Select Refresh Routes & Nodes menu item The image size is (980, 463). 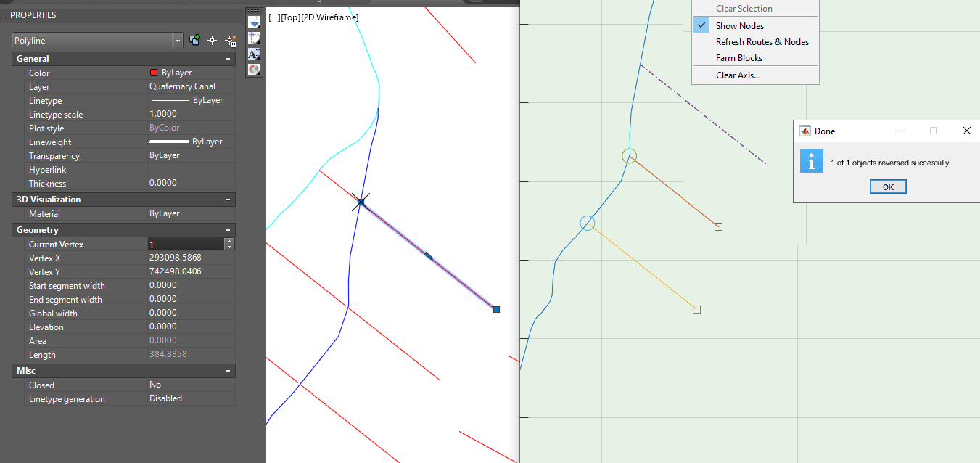point(762,42)
